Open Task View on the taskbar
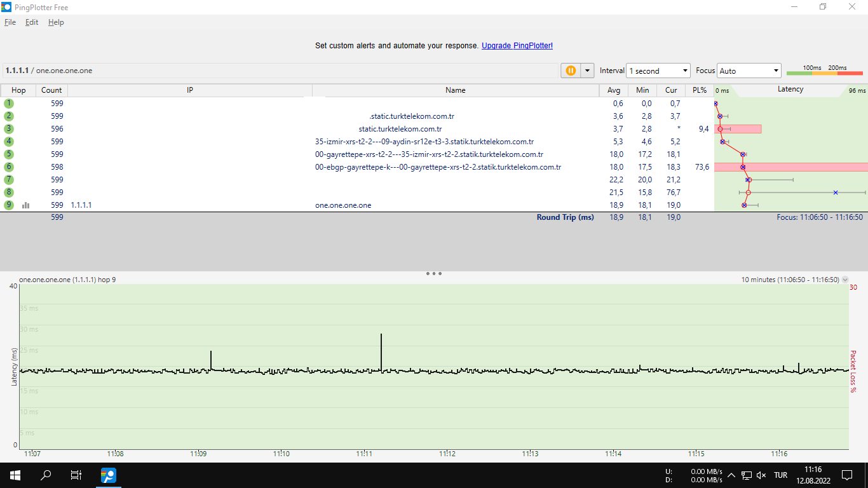 (76, 475)
